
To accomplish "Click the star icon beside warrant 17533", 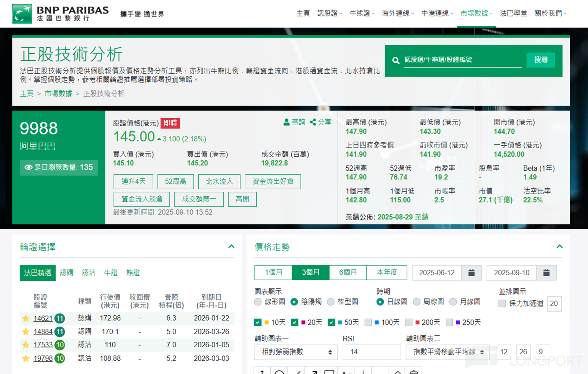I will (26, 345).
